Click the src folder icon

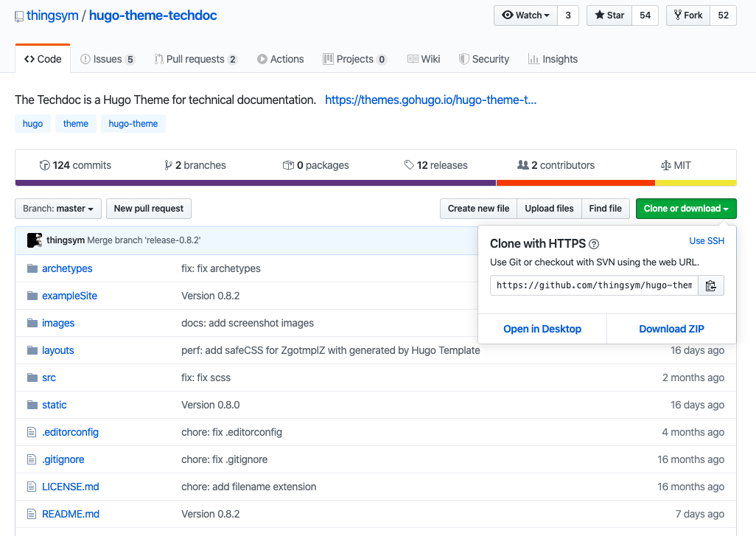tap(32, 377)
